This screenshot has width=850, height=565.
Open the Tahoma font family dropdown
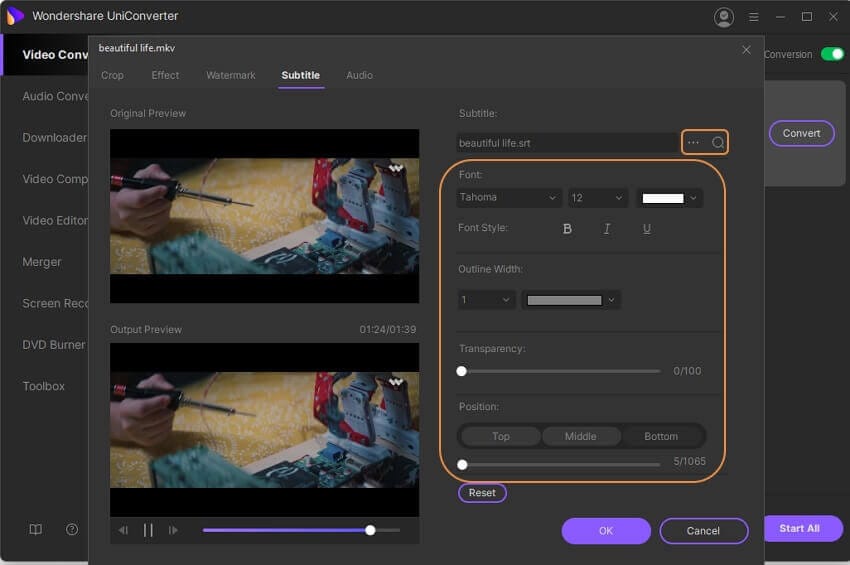click(x=508, y=197)
